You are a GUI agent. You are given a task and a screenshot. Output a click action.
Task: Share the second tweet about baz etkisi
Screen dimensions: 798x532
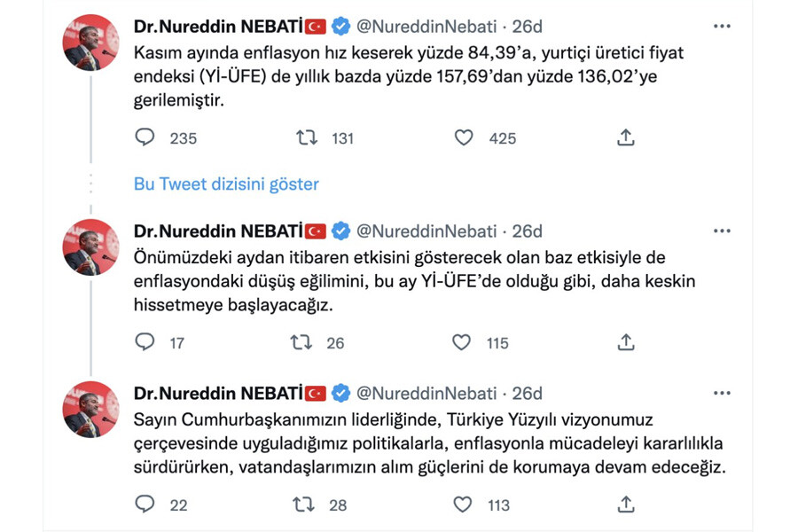(x=625, y=342)
